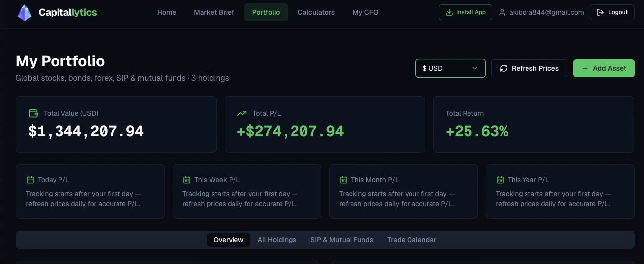Screen dimensions: 644x264
Task: Click the Today P/L card
Action: pos(90,192)
